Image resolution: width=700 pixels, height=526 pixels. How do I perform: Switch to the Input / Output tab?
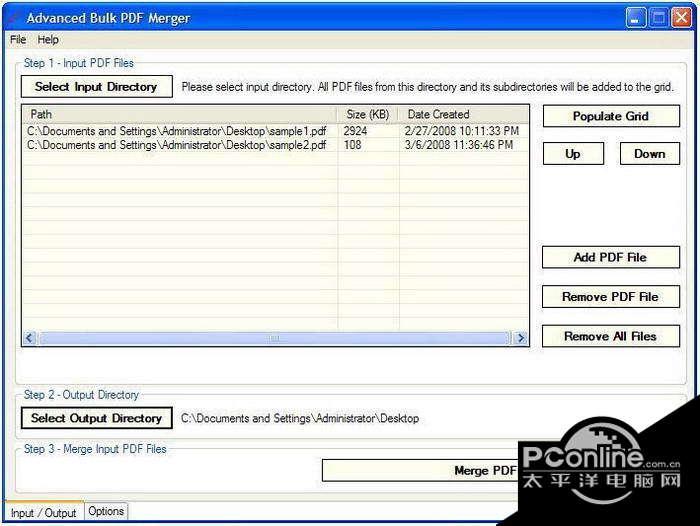[x=43, y=513]
